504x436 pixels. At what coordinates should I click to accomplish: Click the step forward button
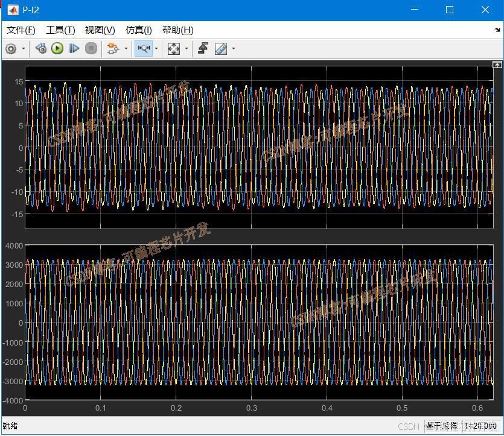click(x=74, y=49)
